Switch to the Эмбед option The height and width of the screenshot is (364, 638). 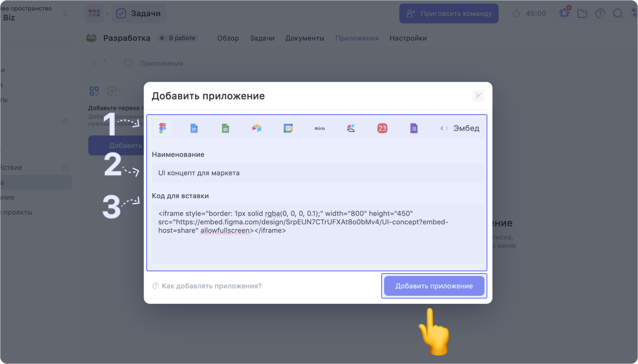(460, 128)
